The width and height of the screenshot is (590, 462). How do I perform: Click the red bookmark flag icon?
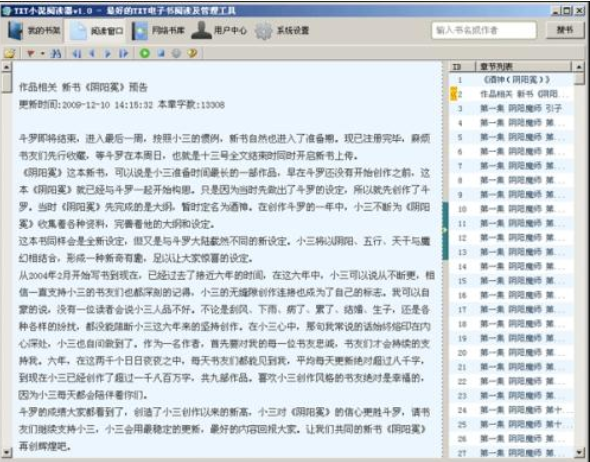[31, 53]
